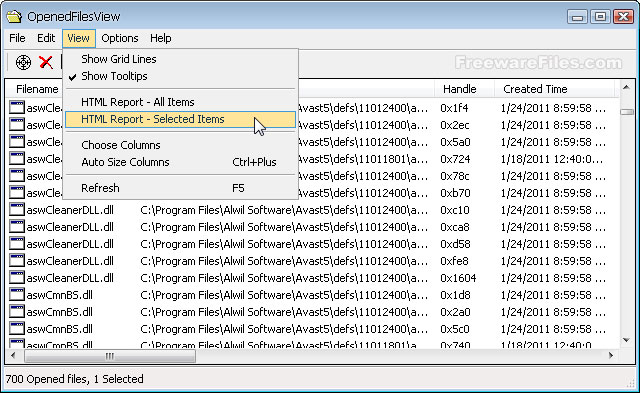Select aswCleanerDLL.dll row with handle 0xca8
640x393 pixels.
[313, 227]
